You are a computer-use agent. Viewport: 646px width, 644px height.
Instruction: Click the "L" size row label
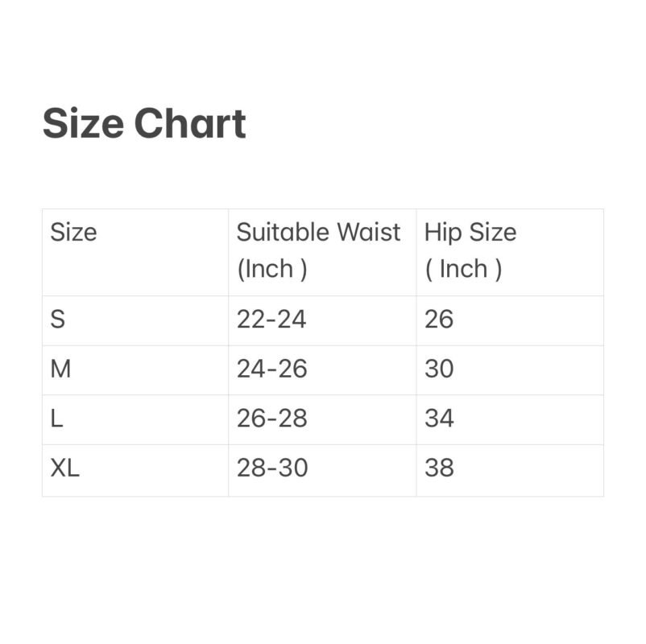click(56, 419)
